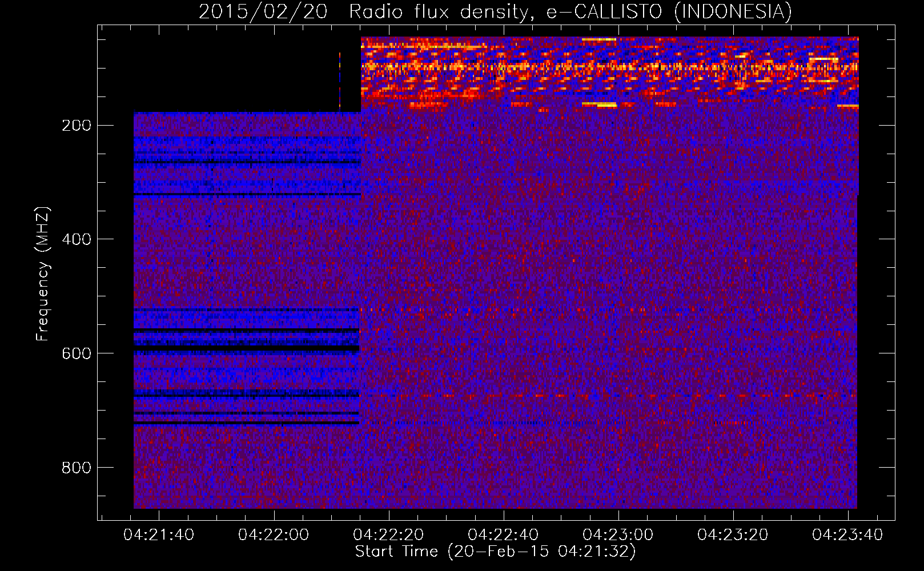The image size is (924, 571).
Task: Click the 800 frequency tick label
Action: (x=77, y=468)
